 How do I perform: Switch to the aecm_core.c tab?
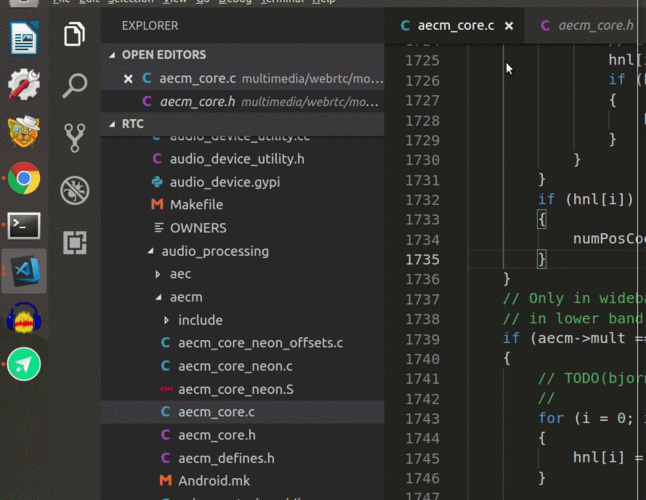[x=455, y=26]
